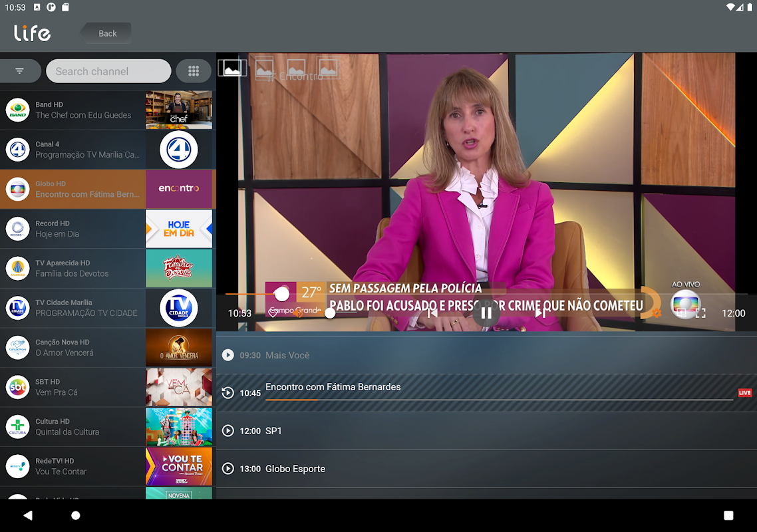The height and width of the screenshot is (532, 757).
Task: Pause the live video playback
Action: tap(486, 313)
